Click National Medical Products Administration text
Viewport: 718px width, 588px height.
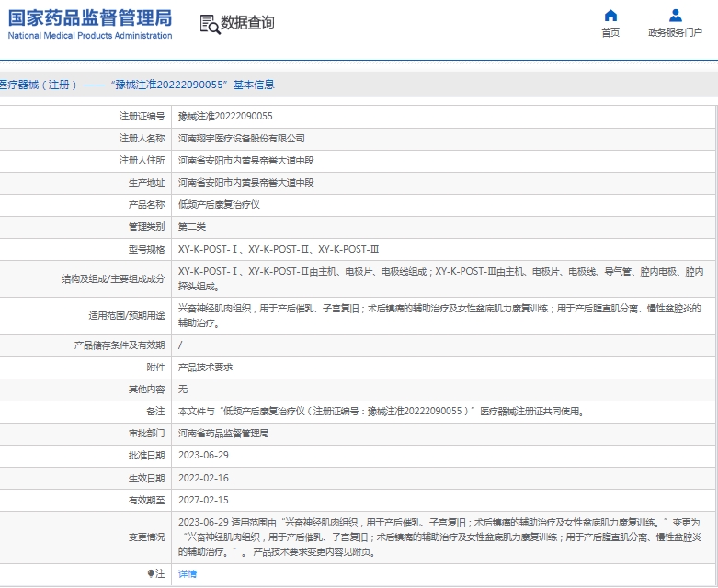pyautogui.click(x=90, y=35)
